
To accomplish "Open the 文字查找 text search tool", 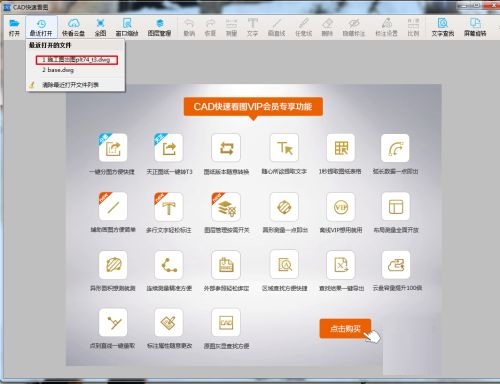I will (443, 23).
